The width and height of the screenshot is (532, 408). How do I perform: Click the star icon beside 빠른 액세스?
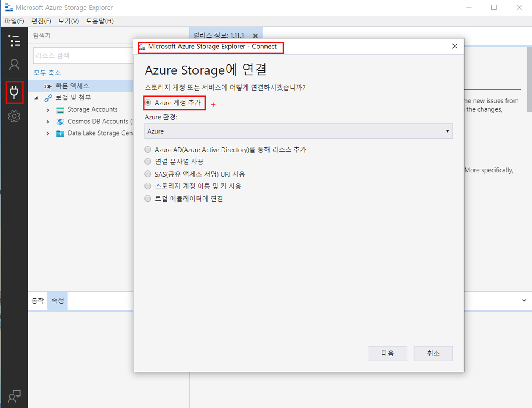[48, 86]
